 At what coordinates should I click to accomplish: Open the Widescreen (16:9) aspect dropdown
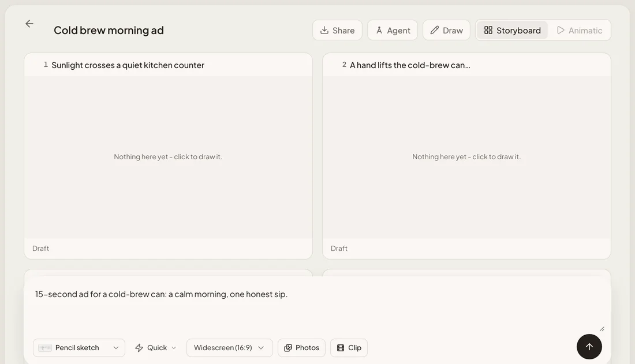pyautogui.click(x=230, y=348)
